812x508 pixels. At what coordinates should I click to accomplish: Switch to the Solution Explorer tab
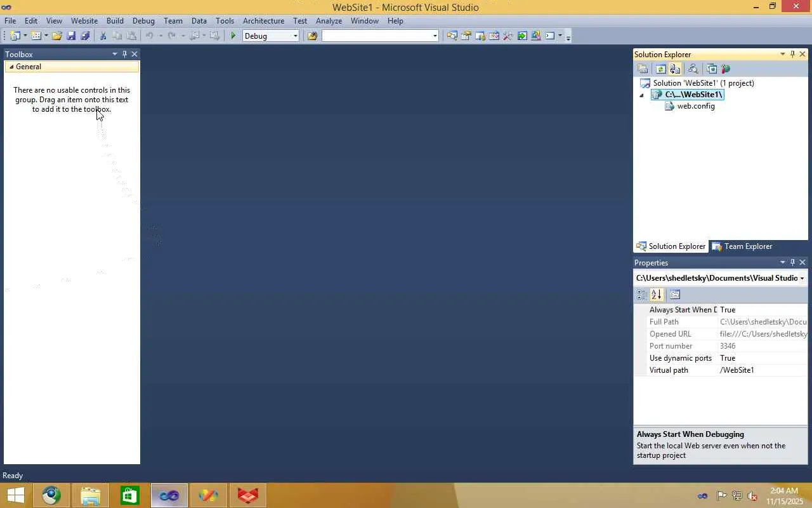(x=671, y=246)
